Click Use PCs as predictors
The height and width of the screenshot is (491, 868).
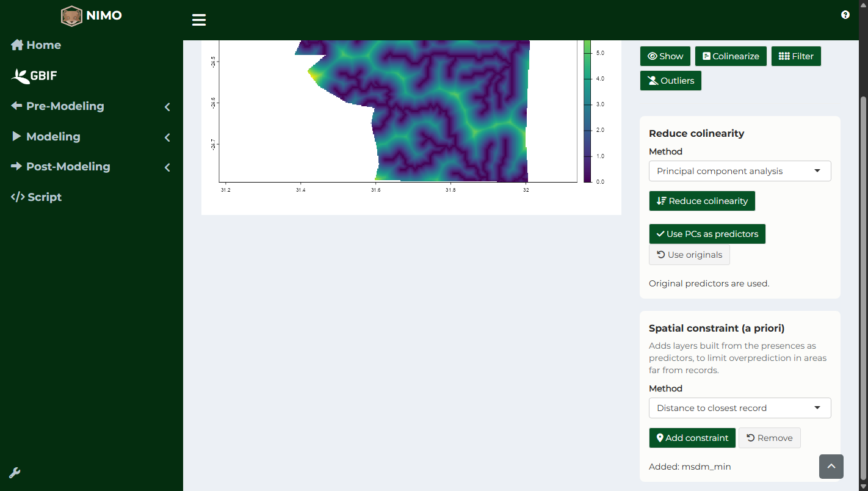(707, 234)
